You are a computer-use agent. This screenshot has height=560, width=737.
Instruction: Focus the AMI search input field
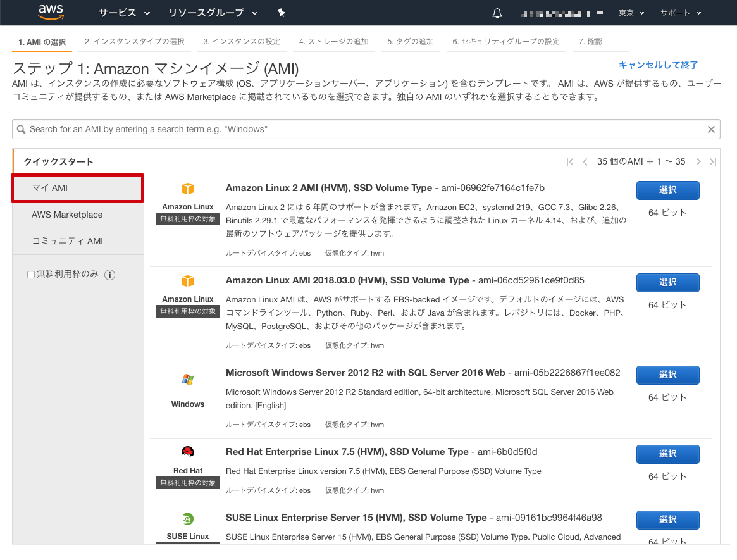(367, 129)
